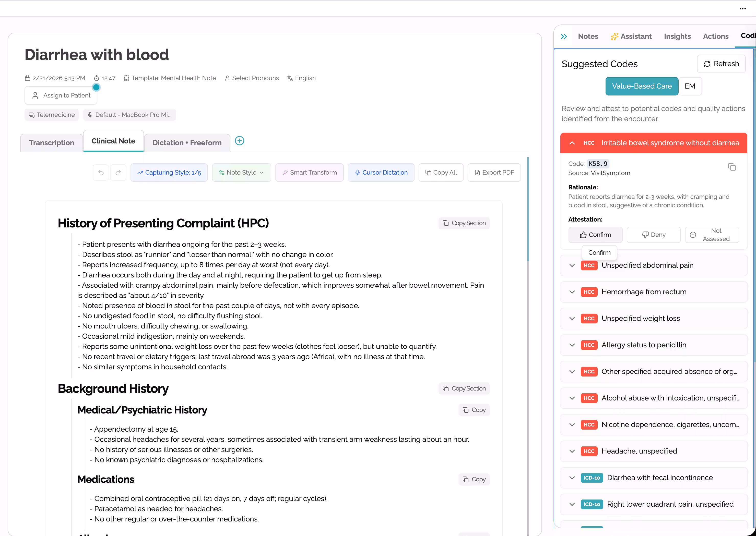Start Cursor Dictation microphone button
The height and width of the screenshot is (536, 756).
pyautogui.click(x=381, y=173)
